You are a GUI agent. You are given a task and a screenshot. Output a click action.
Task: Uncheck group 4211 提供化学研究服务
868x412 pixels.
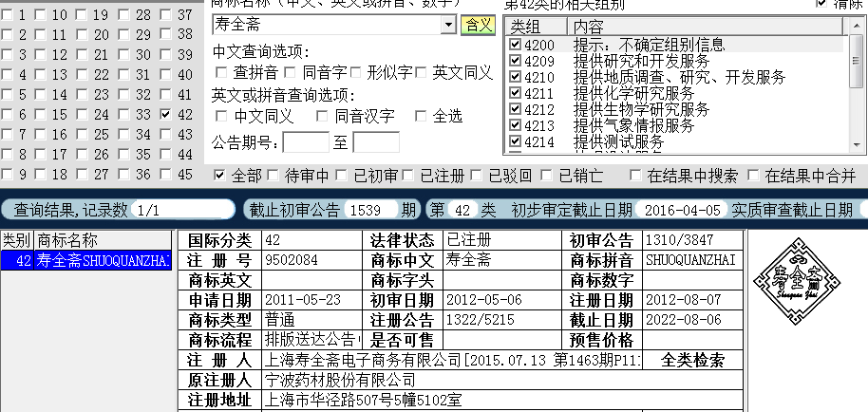(516, 93)
